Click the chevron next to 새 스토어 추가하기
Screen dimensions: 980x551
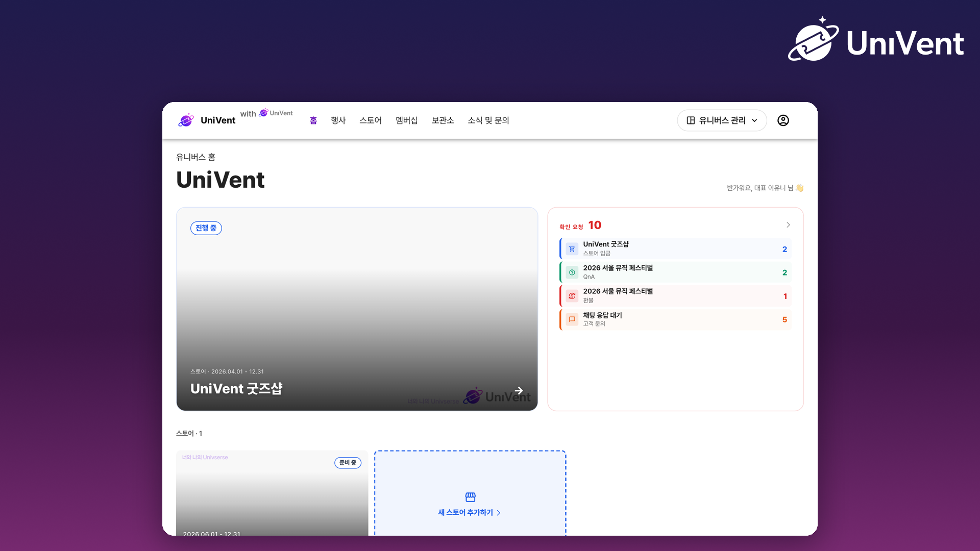coord(499,513)
